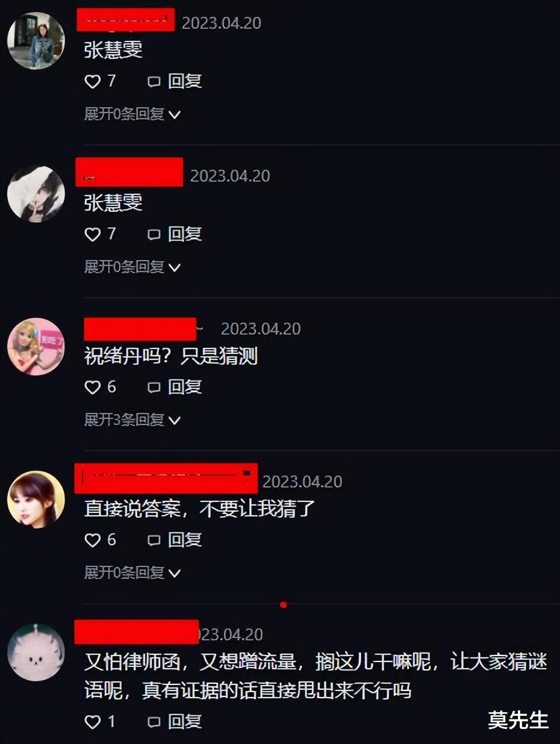
Task: Like the first 张慧雯 comment via heart icon
Action: pos(92,81)
